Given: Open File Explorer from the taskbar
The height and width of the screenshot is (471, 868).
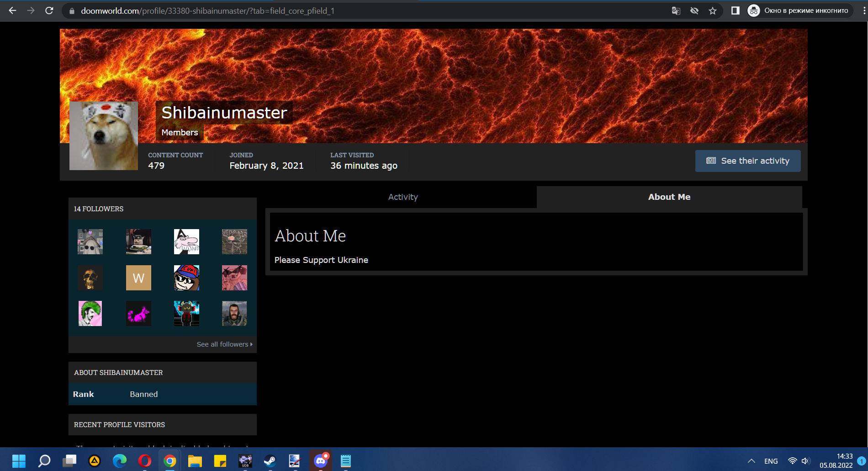Looking at the screenshot, I should pos(195,460).
